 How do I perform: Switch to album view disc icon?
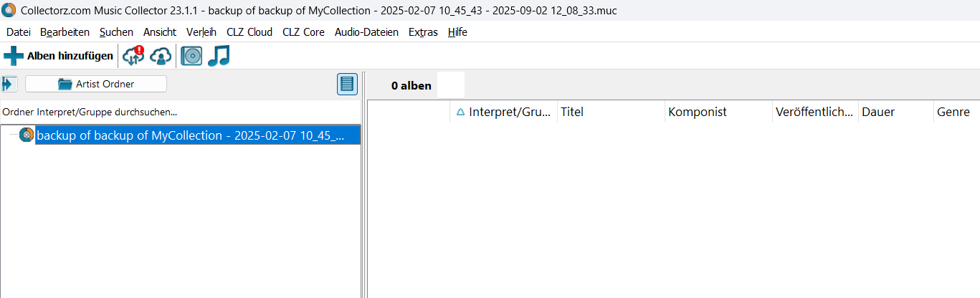tap(191, 56)
